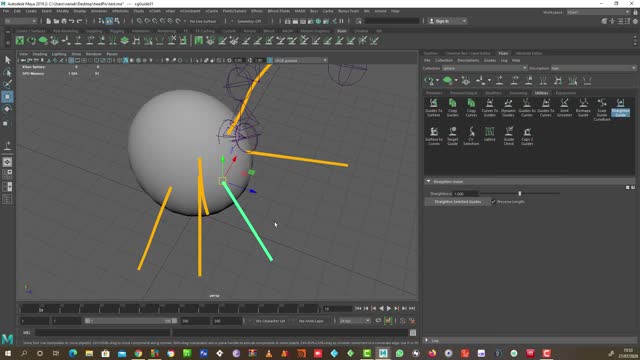Screen dimensions: 640x360
Task: Select the Dynamic Guides utility
Action: 508,107
